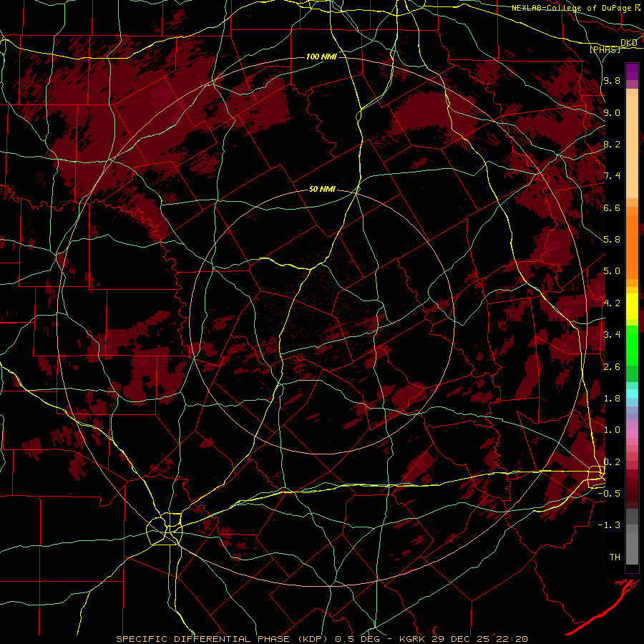Click the 1.8 scale value
The height and width of the screenshot is (644, 644).
click(612, 398)
